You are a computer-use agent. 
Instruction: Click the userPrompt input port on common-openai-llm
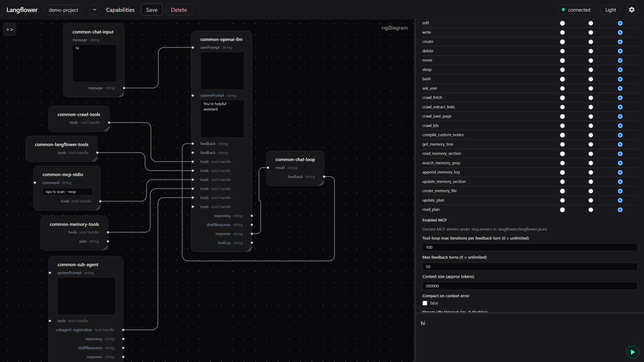tap(193, 47)
